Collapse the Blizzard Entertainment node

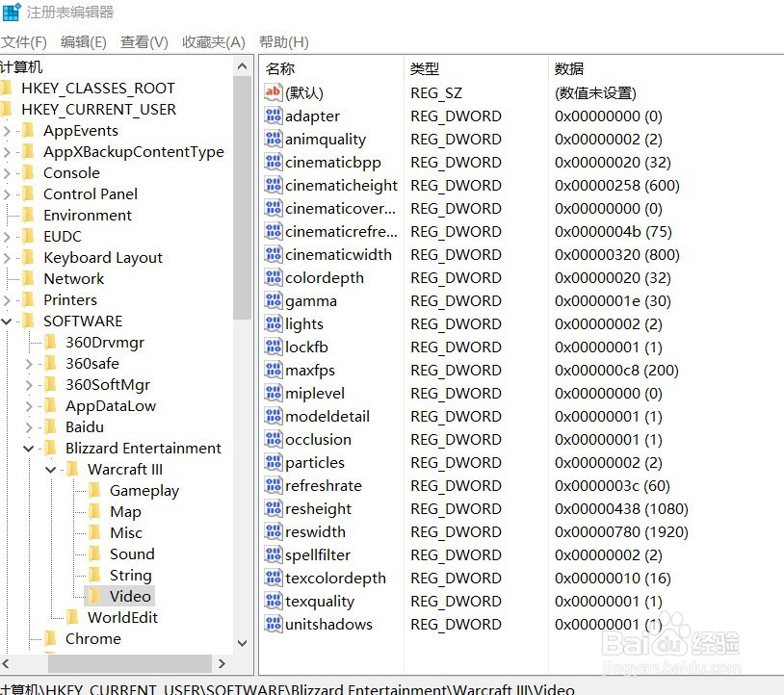click(x=28, y=448)
